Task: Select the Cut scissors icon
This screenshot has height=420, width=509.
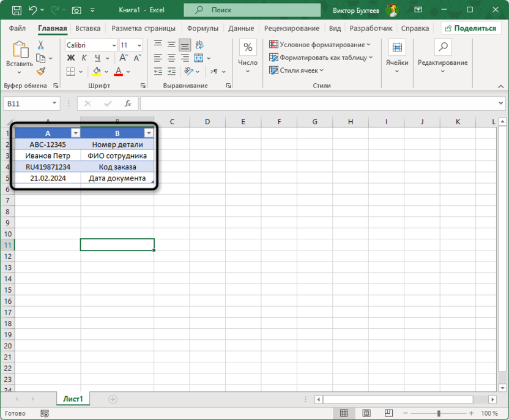Action: click(x=41, y=45)
